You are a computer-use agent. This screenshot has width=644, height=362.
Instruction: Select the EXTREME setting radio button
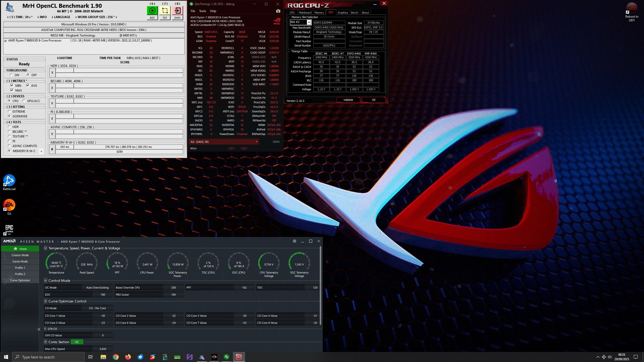point(9,111)
